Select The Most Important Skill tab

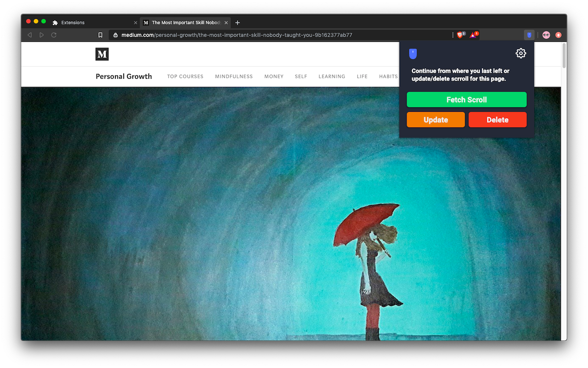(x=185, y=23)
